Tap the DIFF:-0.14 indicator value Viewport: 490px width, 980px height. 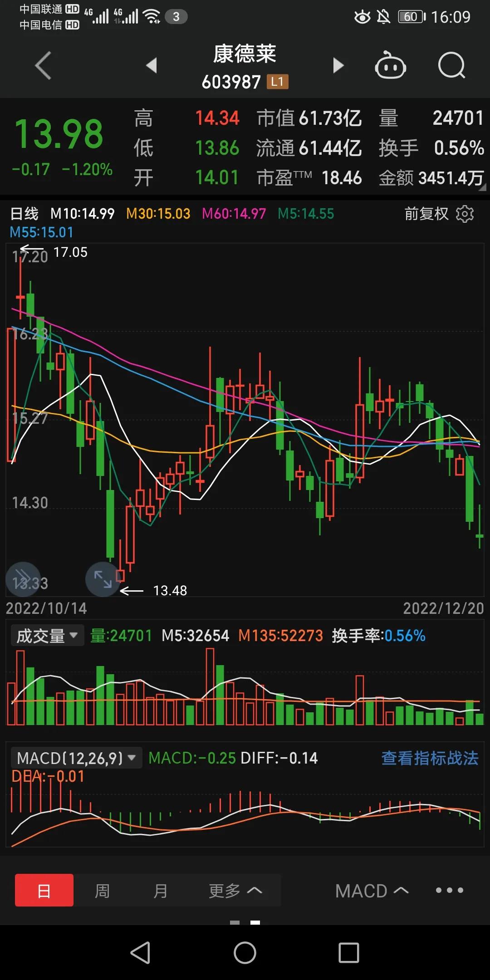pos(279,758)
